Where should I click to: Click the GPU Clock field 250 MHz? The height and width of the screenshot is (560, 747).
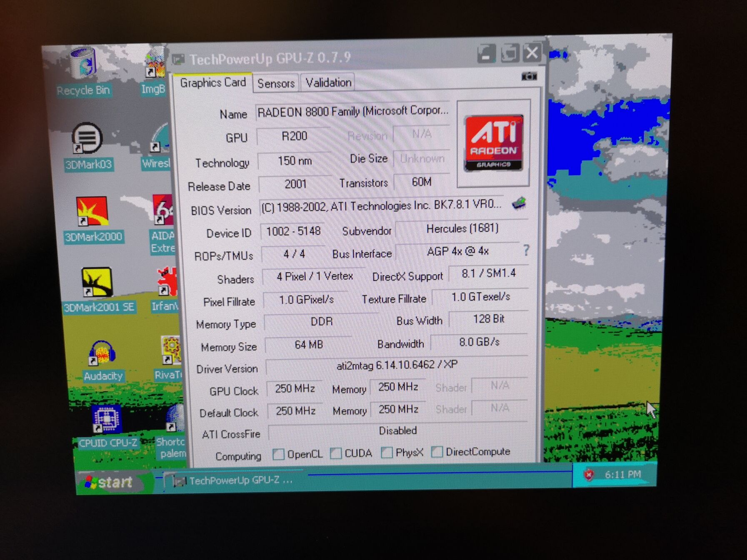(x=295, y=388)
